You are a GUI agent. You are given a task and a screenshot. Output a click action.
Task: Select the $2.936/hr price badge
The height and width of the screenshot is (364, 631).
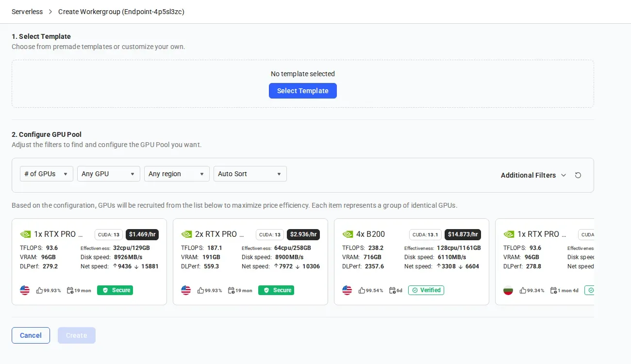point(303,234)
